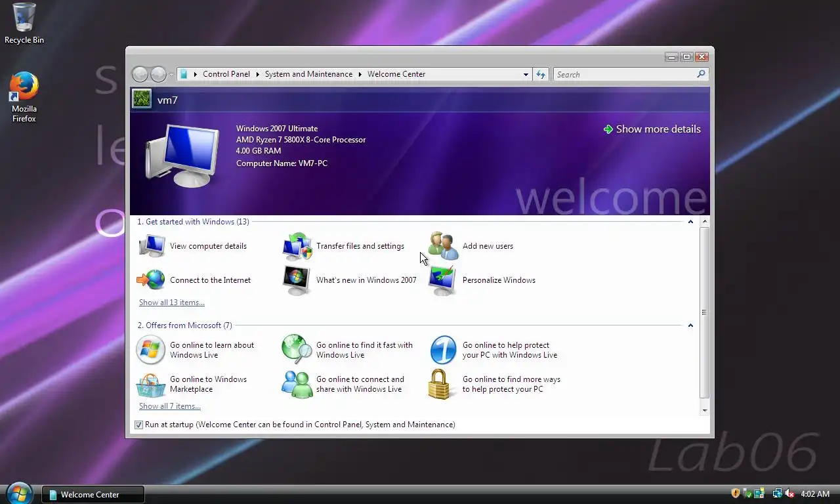Click Go online to Windows Marketplace text

[x=208, y=384]
